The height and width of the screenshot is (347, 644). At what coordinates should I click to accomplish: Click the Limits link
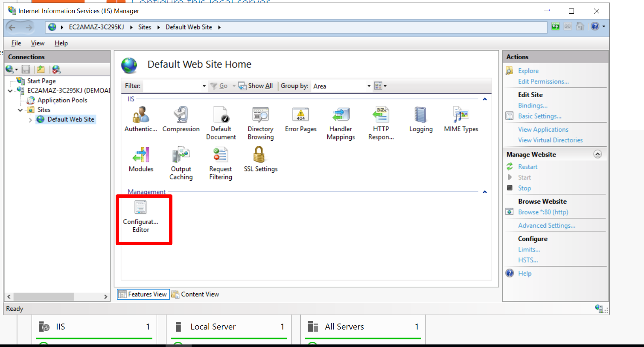click(529, 249)
